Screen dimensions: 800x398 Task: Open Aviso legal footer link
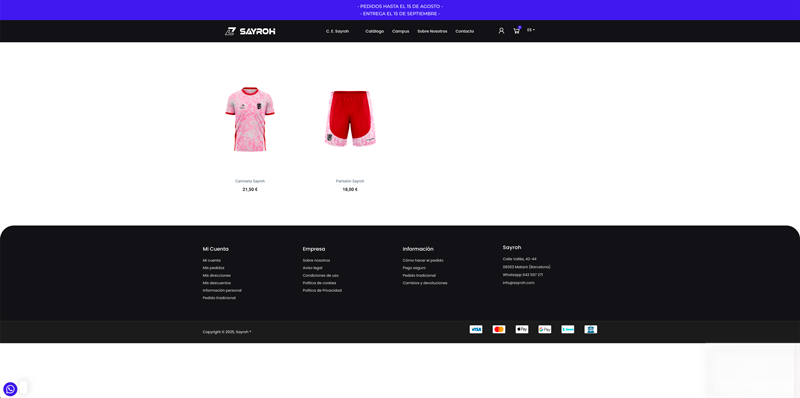point(312,268)
